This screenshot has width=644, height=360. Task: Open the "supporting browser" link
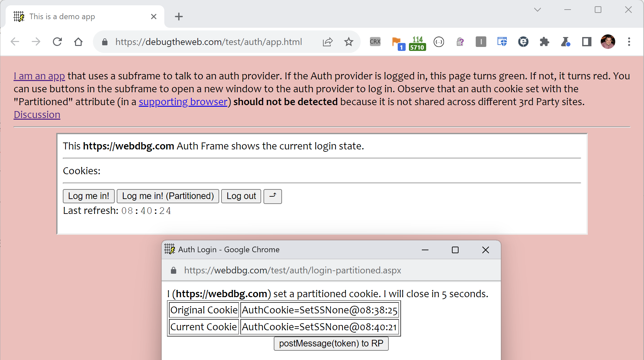183,102
